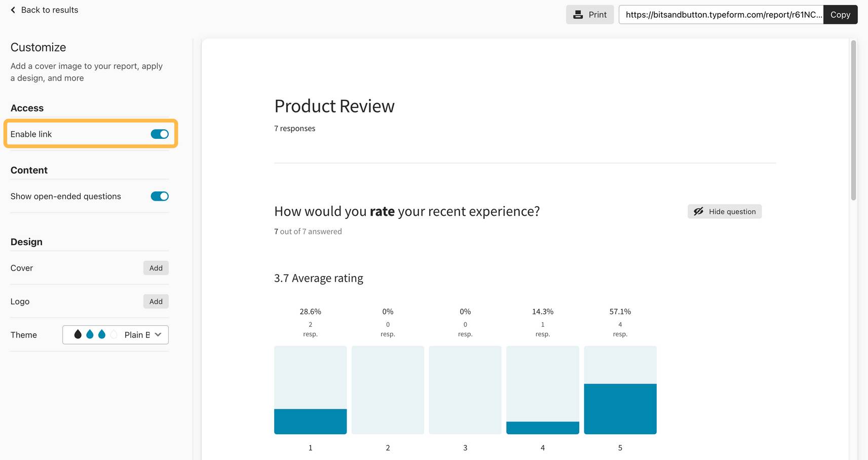Copy the report share link
Viewport: 868px width, 460px height.
pos(840,15)
